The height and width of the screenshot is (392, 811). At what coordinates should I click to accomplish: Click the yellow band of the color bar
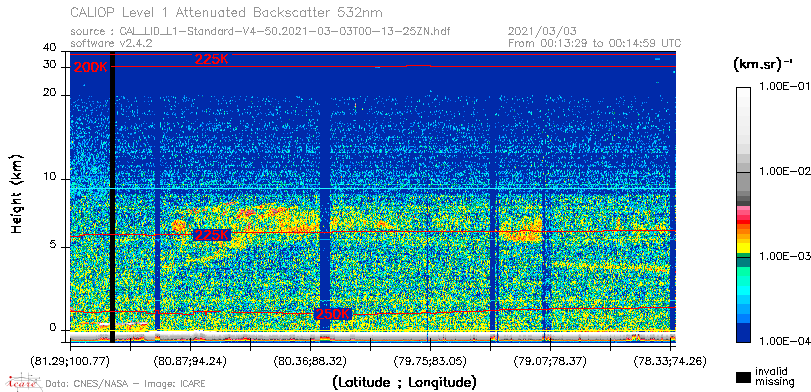[x=743, y=243]
